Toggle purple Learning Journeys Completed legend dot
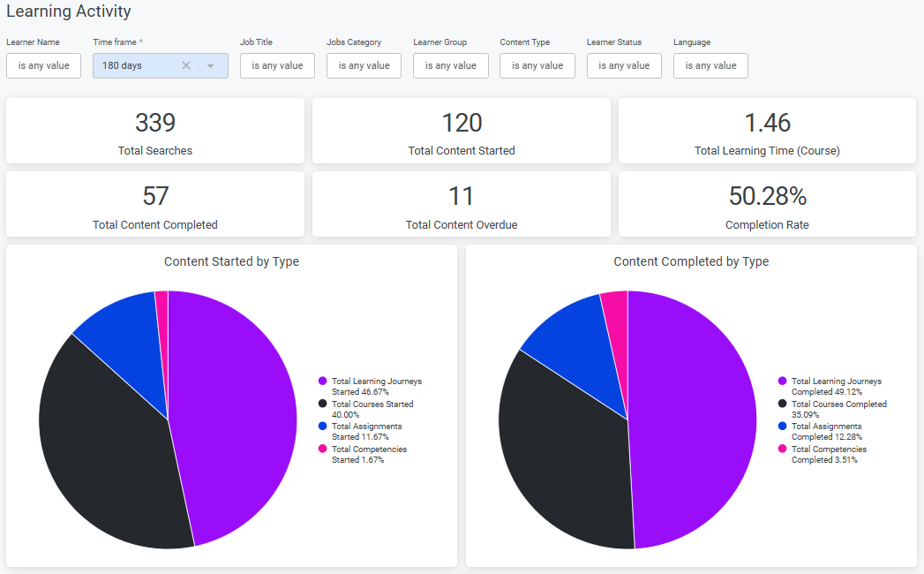Viewport: 924px width, 574px height. tap(782, 381)
